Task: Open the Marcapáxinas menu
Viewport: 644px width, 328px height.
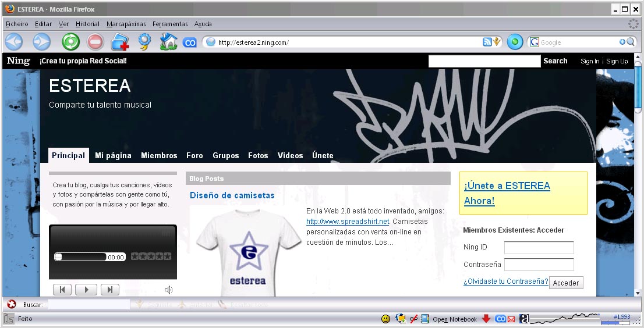Action: pos(126,24)
